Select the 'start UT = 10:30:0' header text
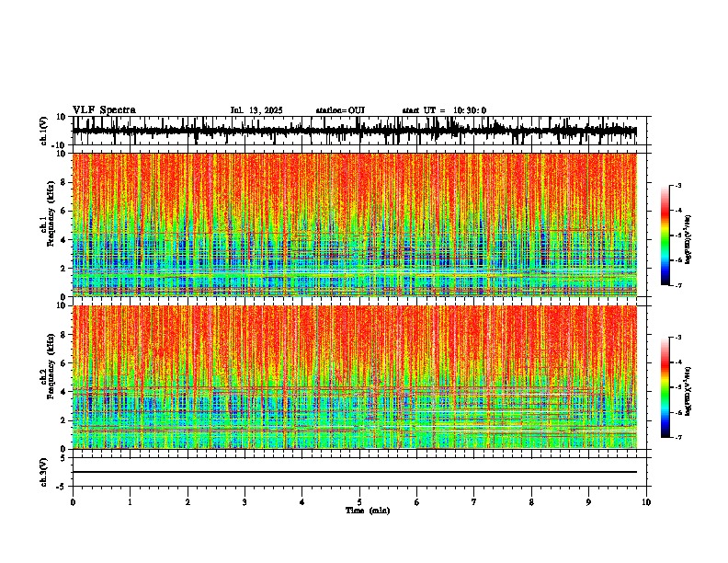 pyautogui.click(x=444, y=110)
